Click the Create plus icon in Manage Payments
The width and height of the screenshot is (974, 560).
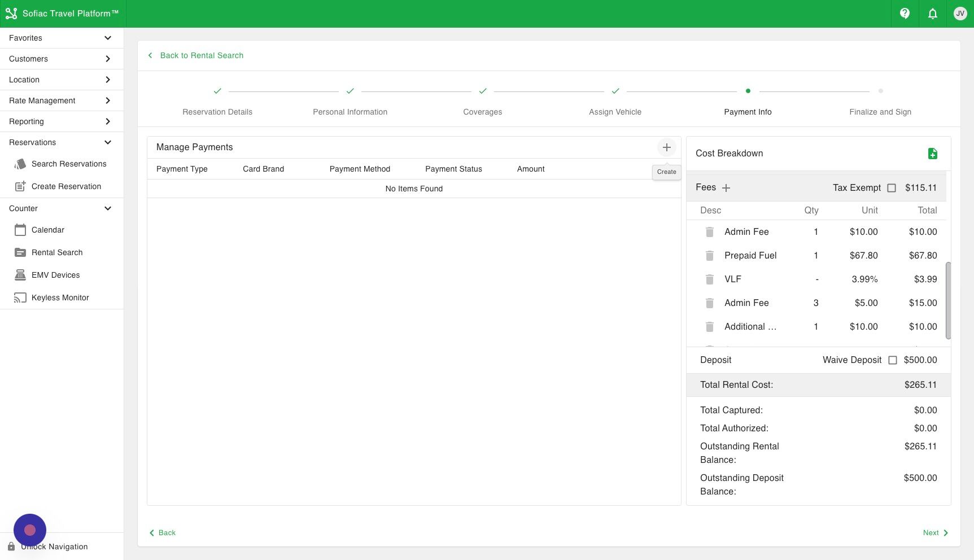[667, 147]
